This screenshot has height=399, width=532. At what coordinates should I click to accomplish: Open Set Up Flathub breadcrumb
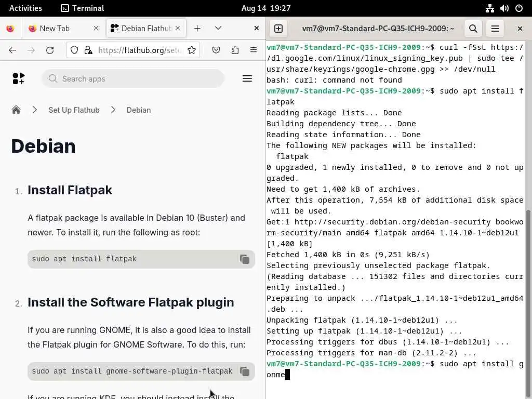(x=74, y=110)
